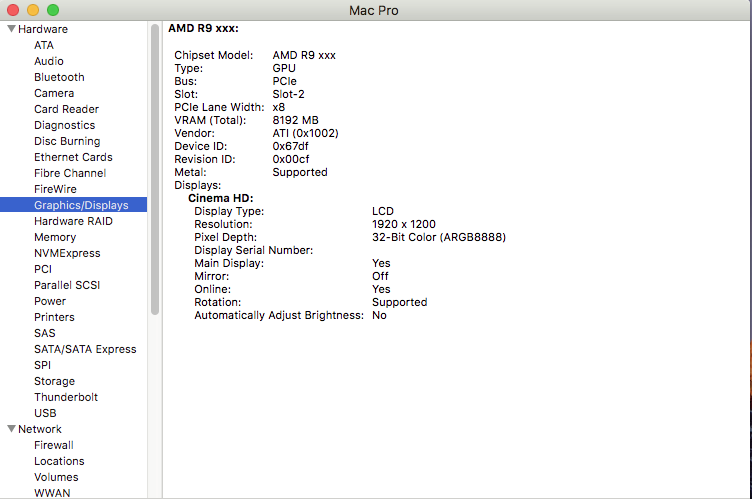Screen dimensions: 752x499
Task: Select Volumes under Network
Action: [x=56, y=477]
